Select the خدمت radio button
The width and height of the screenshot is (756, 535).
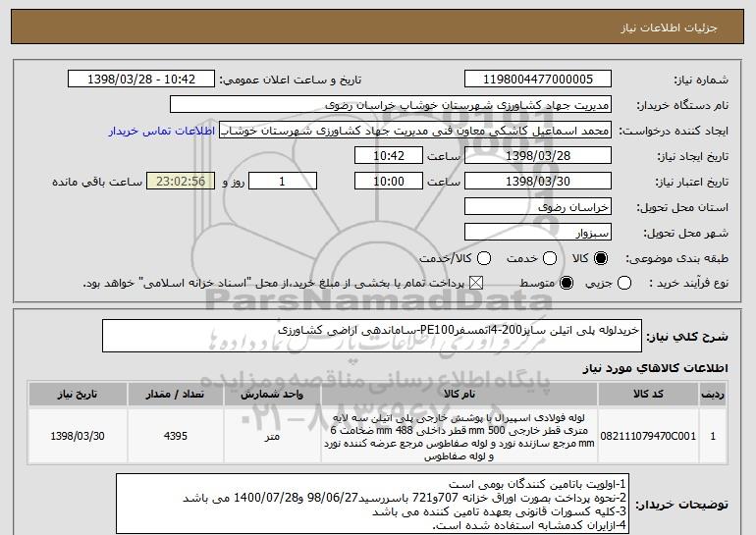[x=550, y=259]
